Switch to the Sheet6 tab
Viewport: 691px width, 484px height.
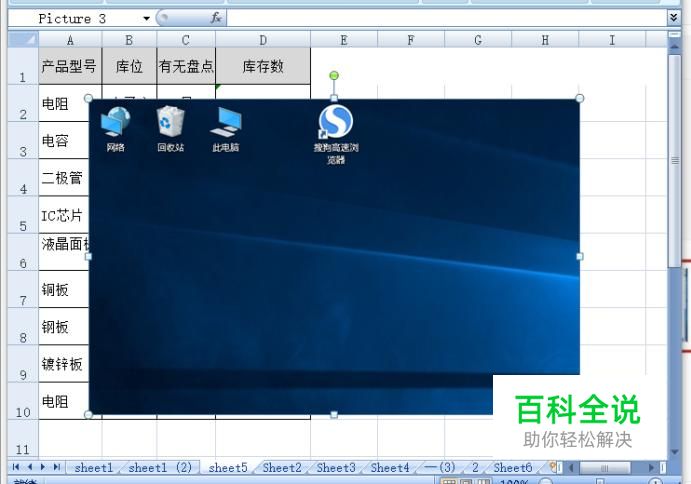tap(513, 467)
